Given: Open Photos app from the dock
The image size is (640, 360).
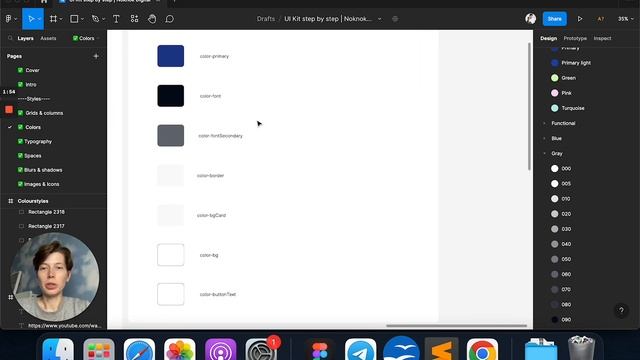Looking at the screenshot, I should (x=180, y=350).
